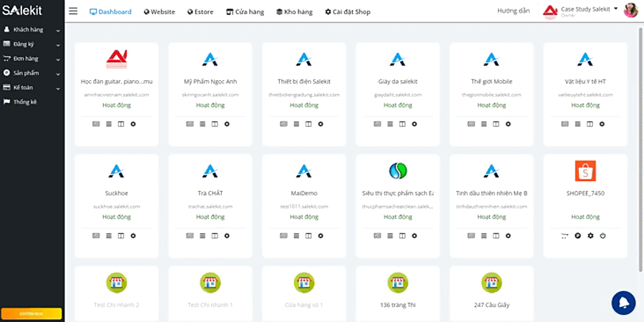The width and height of the screenshot is (644, 322).
Task: Click the power icon on SHOPEE_7450 card
Action: click(x=603, y=235)
